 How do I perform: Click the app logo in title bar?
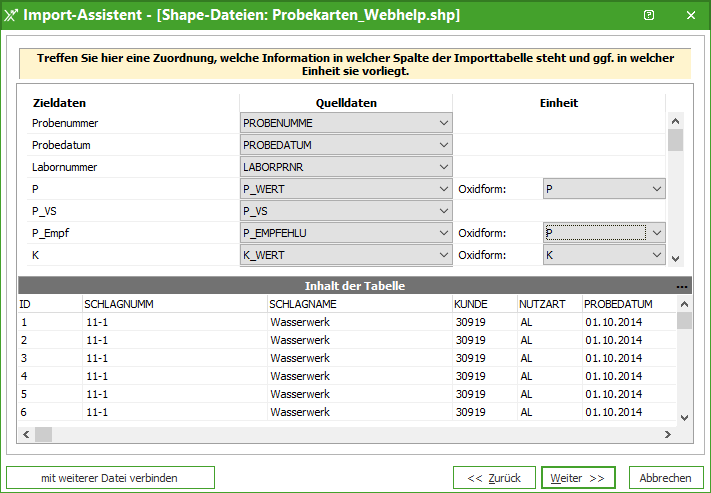click(x=11, y=15)
